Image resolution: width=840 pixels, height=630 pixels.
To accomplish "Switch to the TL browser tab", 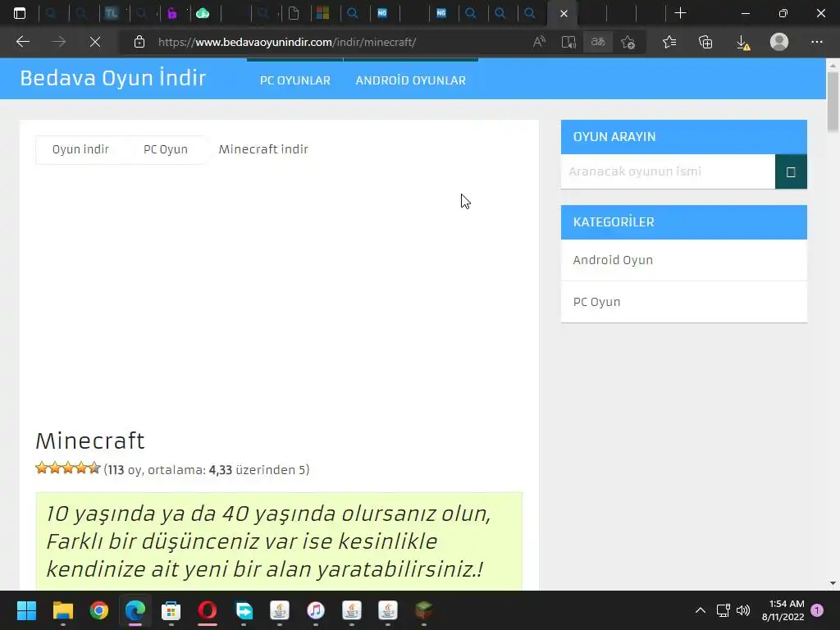I will coord(111,13).
